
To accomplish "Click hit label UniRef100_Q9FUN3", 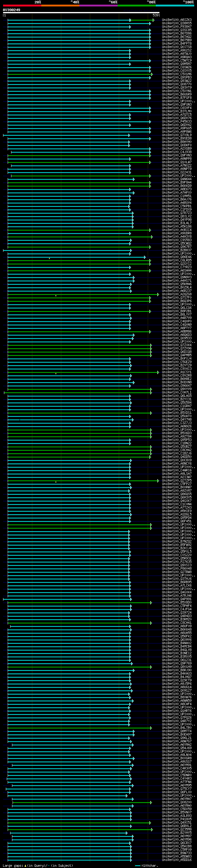I will click(177, 104).
